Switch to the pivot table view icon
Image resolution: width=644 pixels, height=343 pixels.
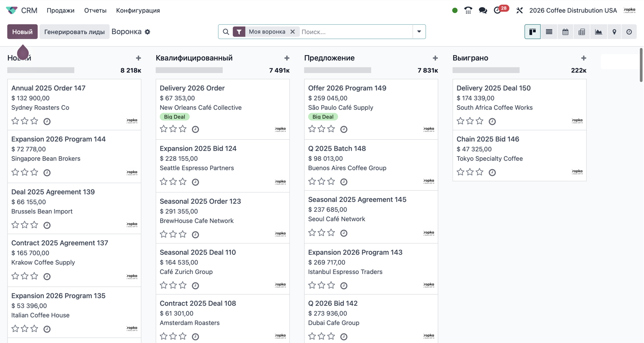pos(582,32)
